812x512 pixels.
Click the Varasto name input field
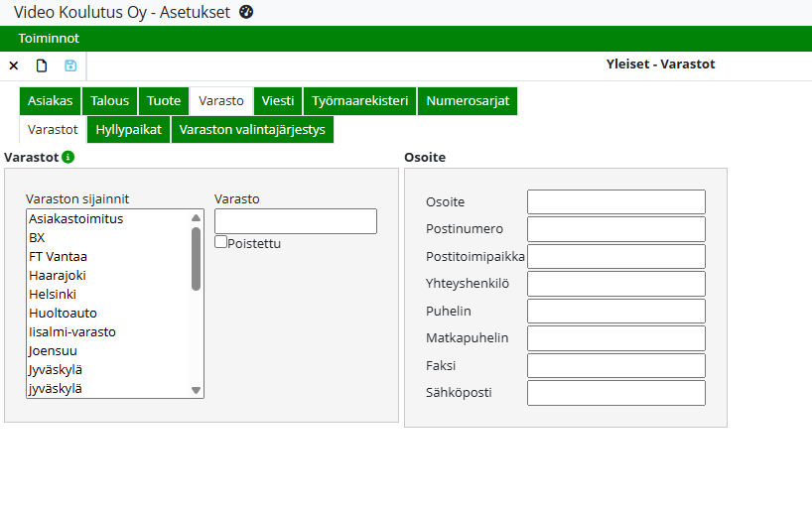(x=295, y=221)
